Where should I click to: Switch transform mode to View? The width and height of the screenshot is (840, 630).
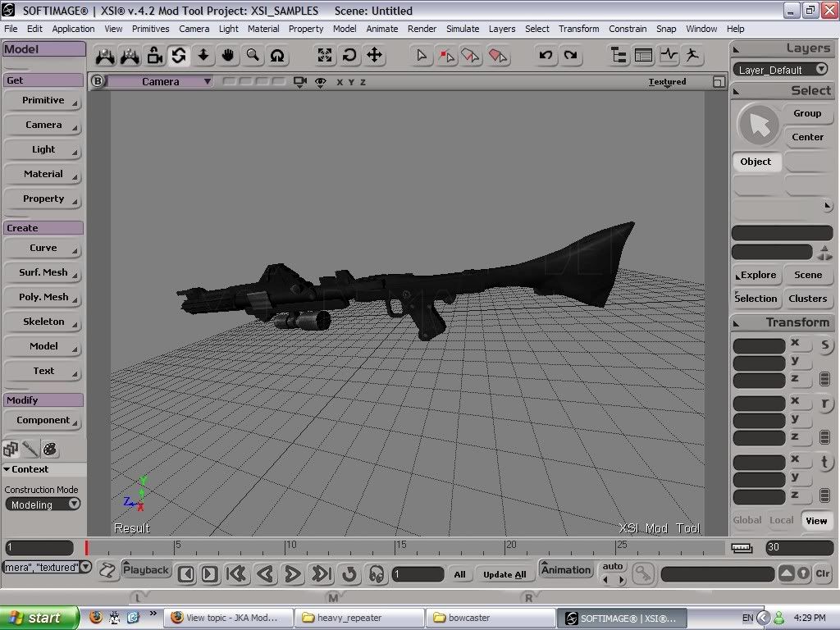click(816, 521)
